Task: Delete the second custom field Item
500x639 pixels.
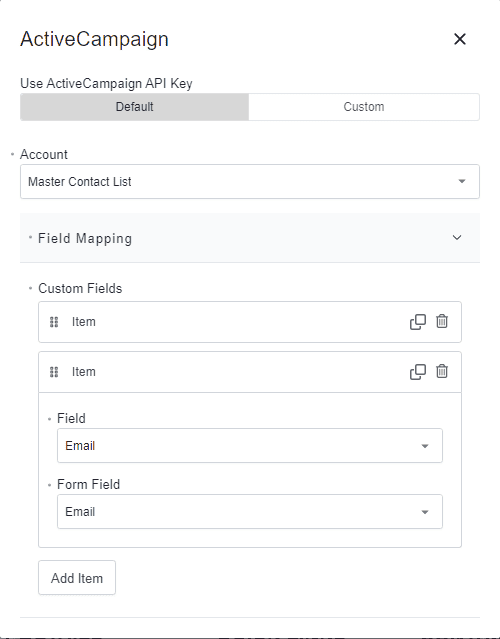Action: click(442, 371)
